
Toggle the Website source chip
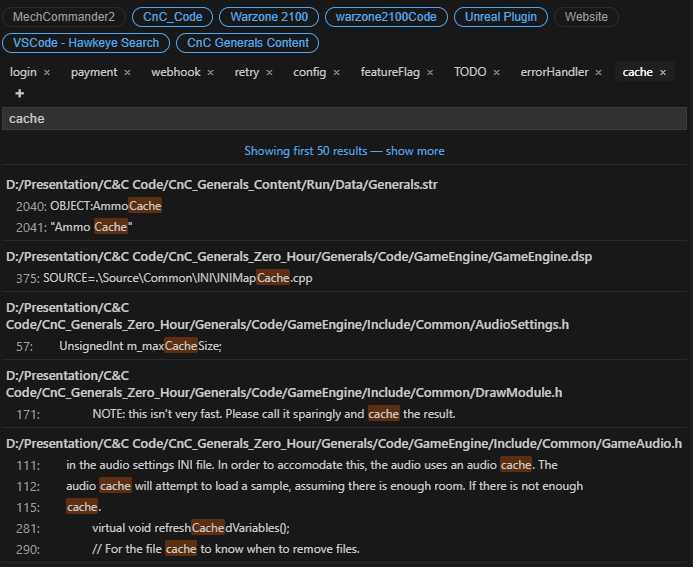pos(586,17)
